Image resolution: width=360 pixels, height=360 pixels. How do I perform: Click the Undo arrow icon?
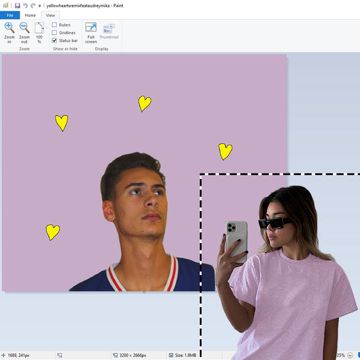25,5
